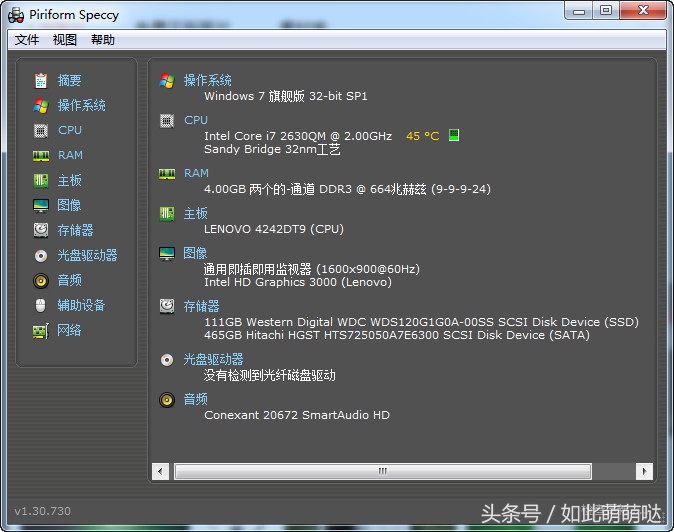This screenshot has height=532, width=674.
Task: Click the optical disc icon in summary panel
Action: (x=167, y=360)
